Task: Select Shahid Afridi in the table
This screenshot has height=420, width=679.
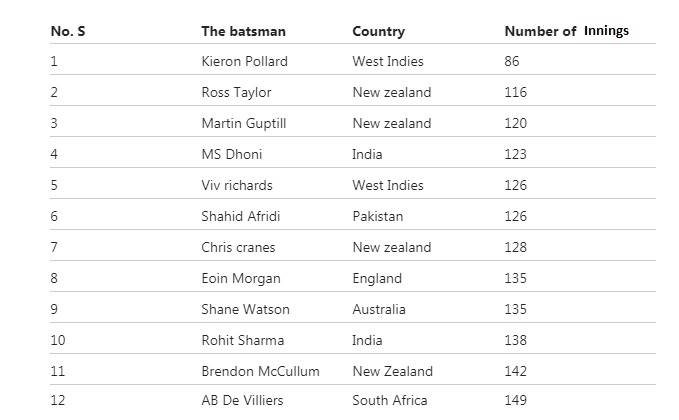Action: pyautogui.click(x=241, y=216)
